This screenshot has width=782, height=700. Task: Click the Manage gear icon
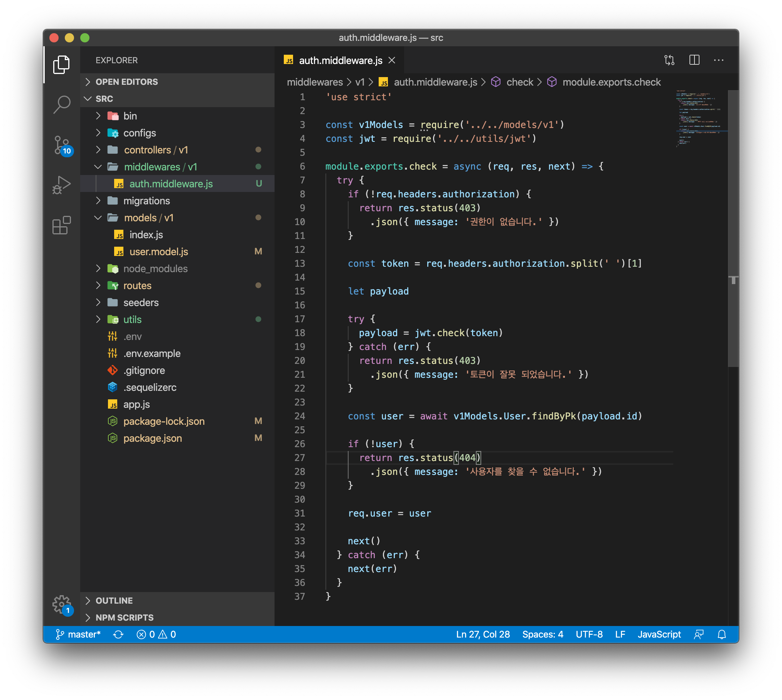(x=62, y=604)
